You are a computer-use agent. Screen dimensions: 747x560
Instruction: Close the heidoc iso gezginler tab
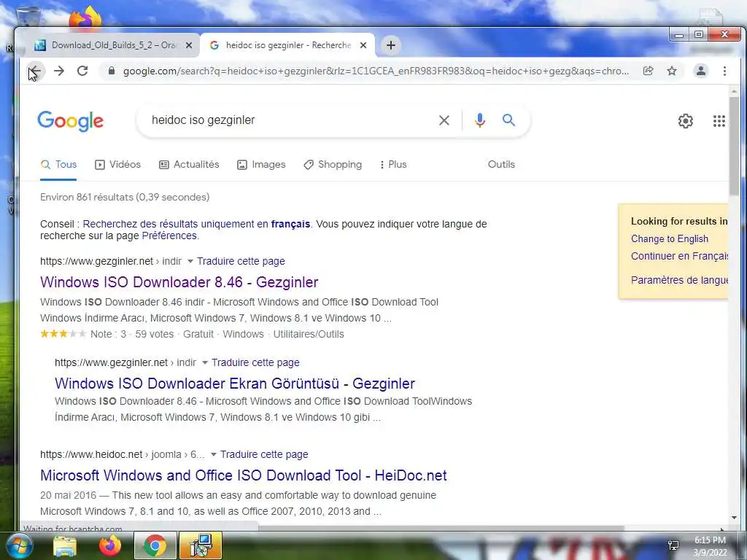(x=363, y=45)
